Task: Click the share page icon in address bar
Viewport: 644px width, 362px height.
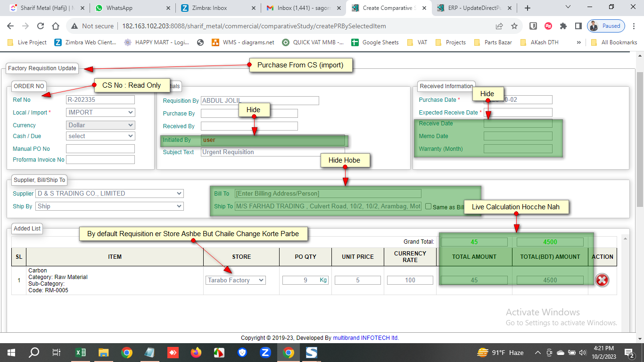Action: pyautogui.click(x=499, y=26)
